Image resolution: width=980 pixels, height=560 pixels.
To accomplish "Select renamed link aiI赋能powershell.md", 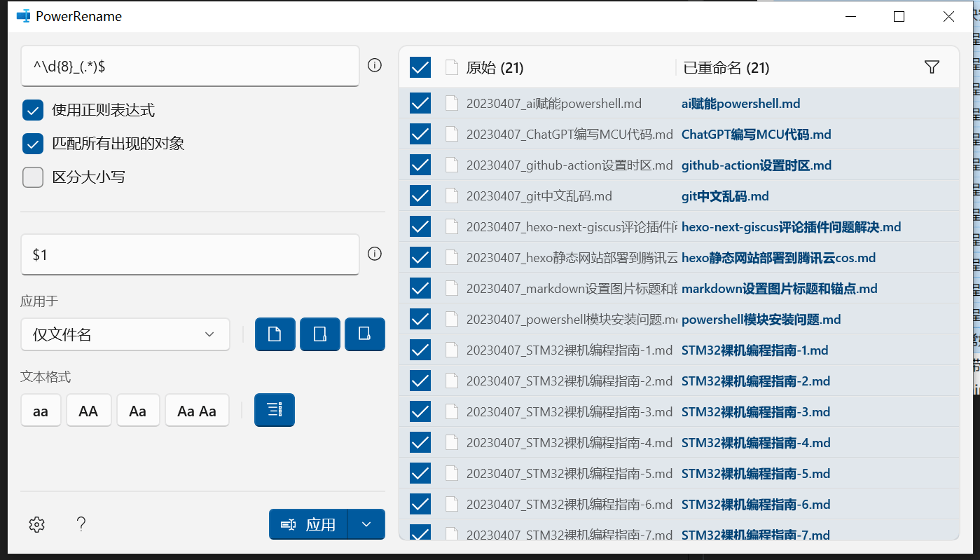I will point(740,102).
